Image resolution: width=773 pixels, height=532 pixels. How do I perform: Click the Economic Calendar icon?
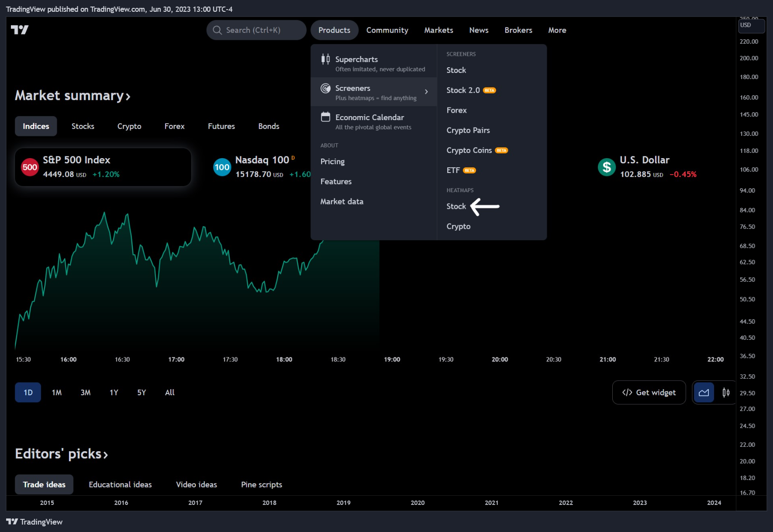(x=325, y=117)
